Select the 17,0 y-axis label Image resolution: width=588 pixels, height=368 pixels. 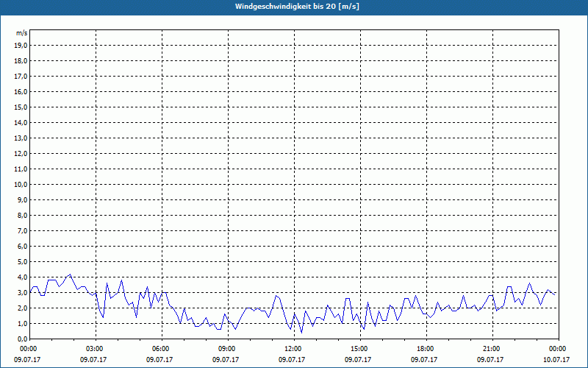point(21,77)
